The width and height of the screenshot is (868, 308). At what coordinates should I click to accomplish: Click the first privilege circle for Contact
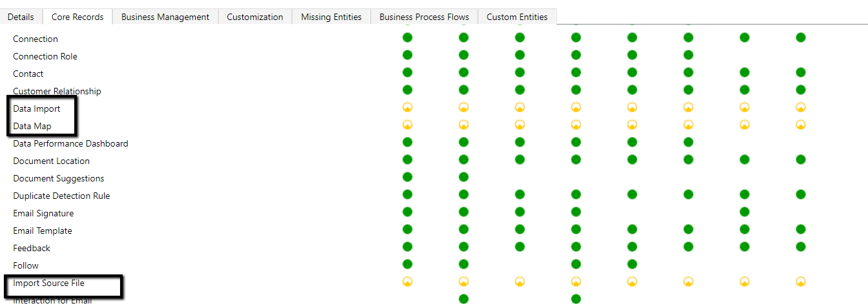pos(408,72)
